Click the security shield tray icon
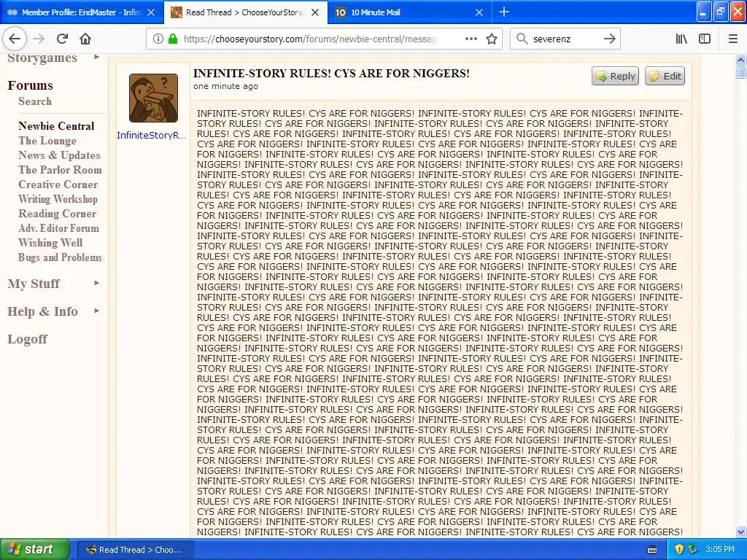The image size is (747, 560). click(x=679, y=550)
